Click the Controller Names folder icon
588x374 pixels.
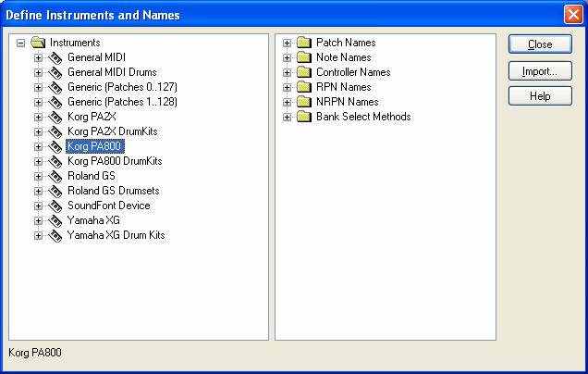pos(304,72)
